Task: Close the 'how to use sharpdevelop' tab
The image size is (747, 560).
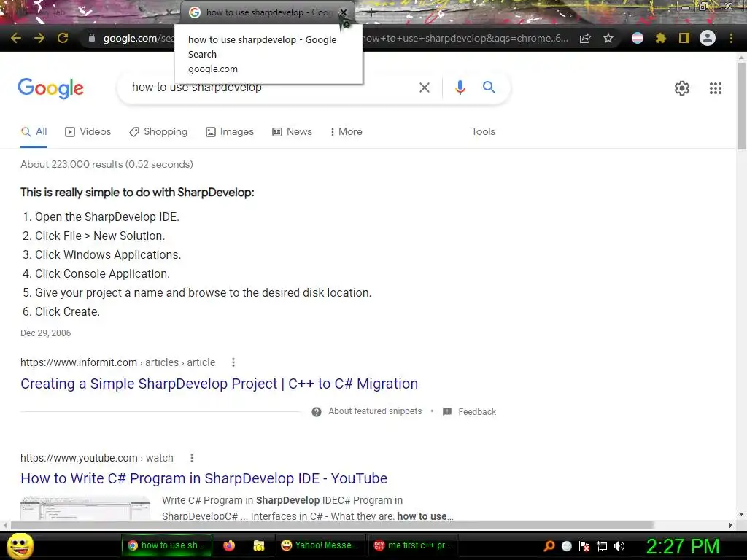Action: (344, 12)
